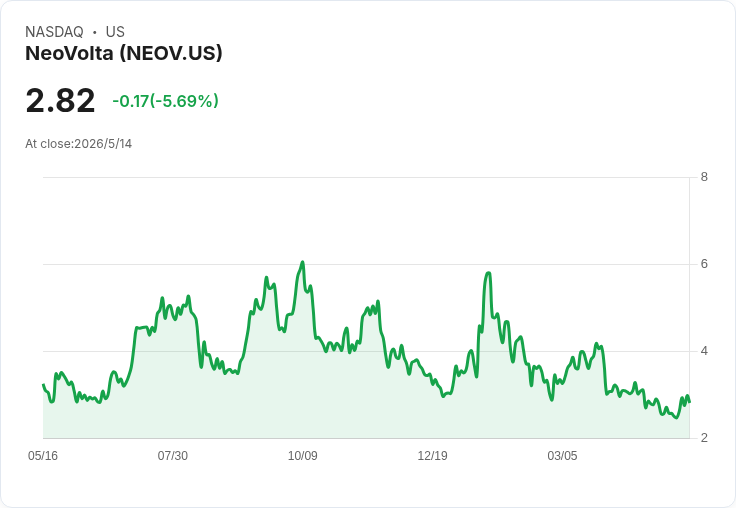Click the bullet separator between NASDAQ and US
Screen dimensions: 736x508
click(x=94, y=32)
